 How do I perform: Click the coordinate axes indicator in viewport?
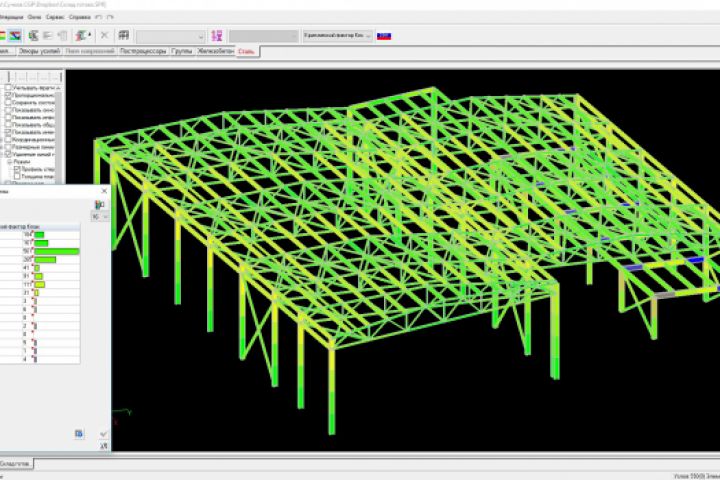[122, 416]
